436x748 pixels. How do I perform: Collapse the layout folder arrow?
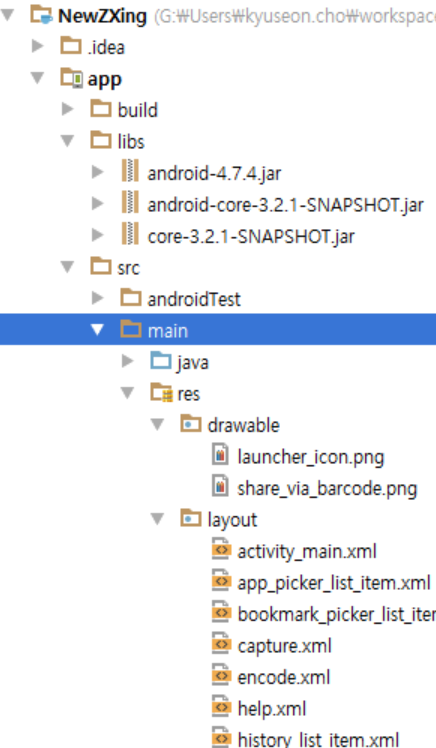pos(157,519)
